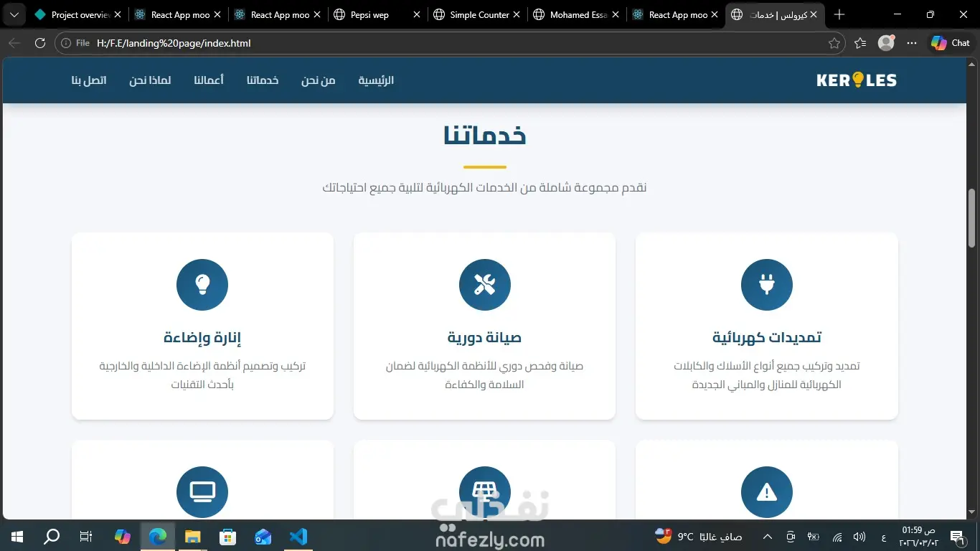Close the Simple Counter tab
Image resolution: width=980 pixels, height=551 pixels.
pyautogui.click(x=517, y=14)
